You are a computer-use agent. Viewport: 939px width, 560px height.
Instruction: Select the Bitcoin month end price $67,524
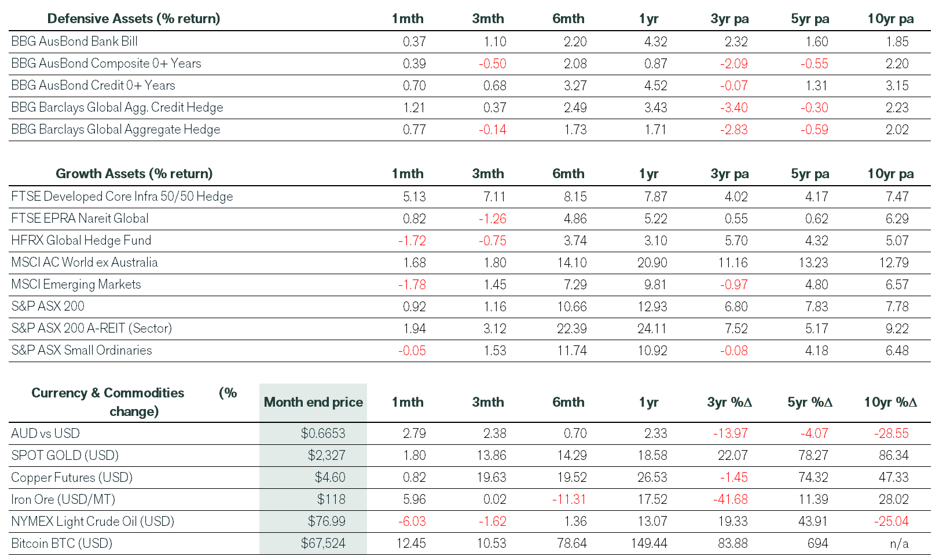click(x=323, y=544)
